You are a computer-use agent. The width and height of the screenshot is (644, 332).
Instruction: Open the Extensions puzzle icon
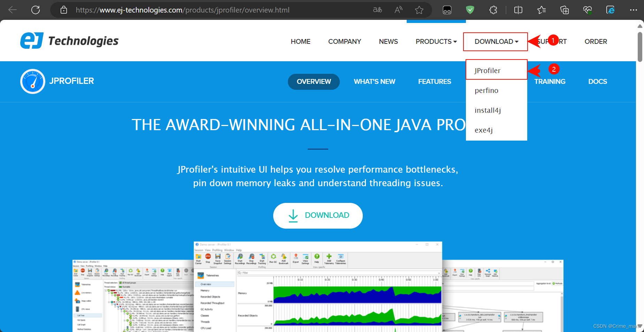click(x=493, y=10)
